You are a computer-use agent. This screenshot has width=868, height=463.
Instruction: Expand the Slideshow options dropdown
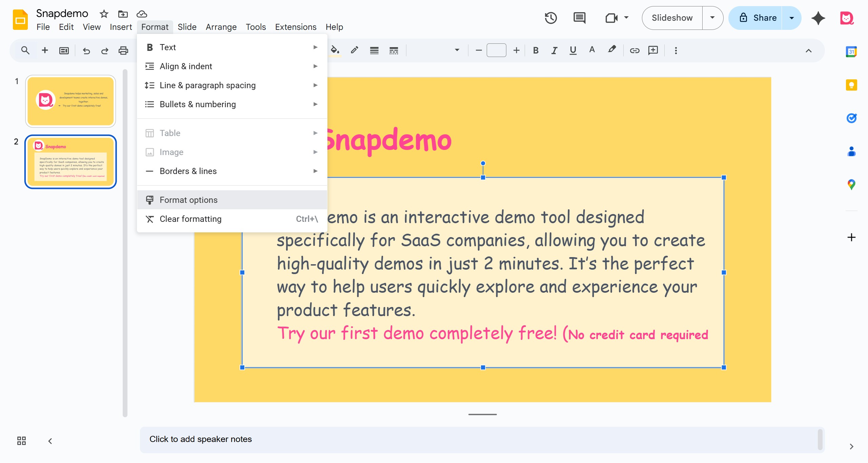click(x=712, y=18)
